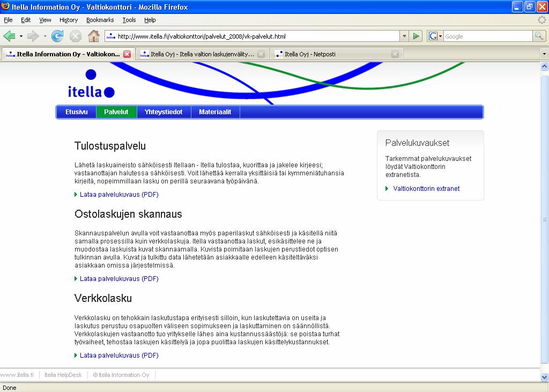The height and width of the screenshot is (392, 549).
Task: Go to the Etusivu navigation item
Action: coord(76,112)
